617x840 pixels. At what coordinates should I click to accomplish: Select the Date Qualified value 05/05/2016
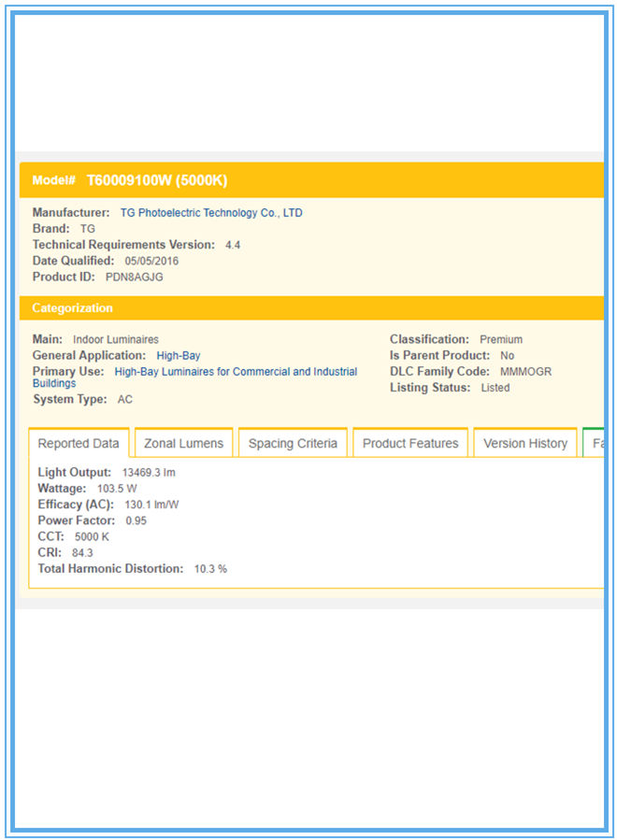pos(151,261)
